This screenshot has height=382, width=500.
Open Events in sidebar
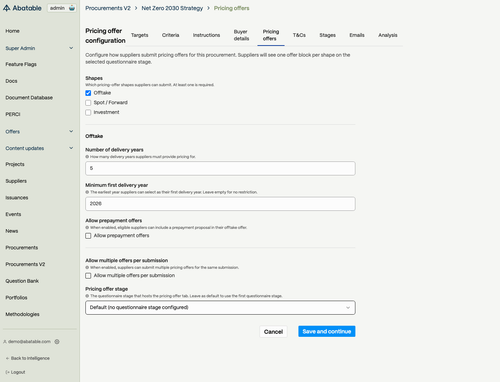(x=13, y=214)
